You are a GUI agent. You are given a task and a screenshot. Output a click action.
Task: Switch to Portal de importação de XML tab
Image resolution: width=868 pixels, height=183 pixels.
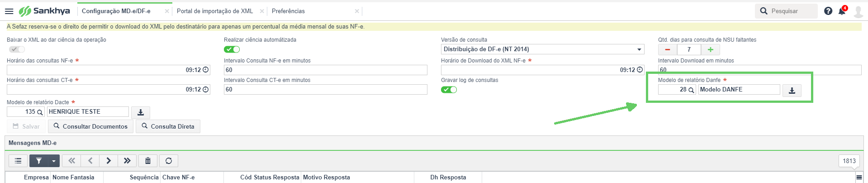[215, 11]
